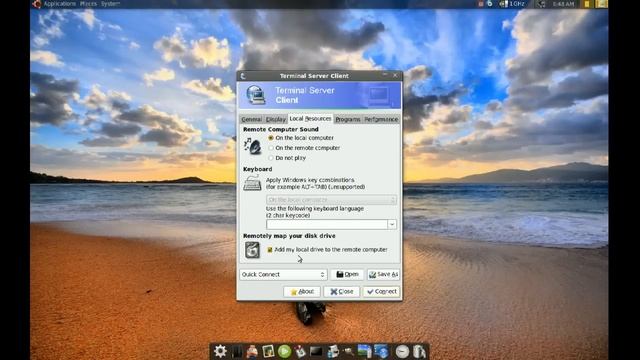Click the Open button

347,274
